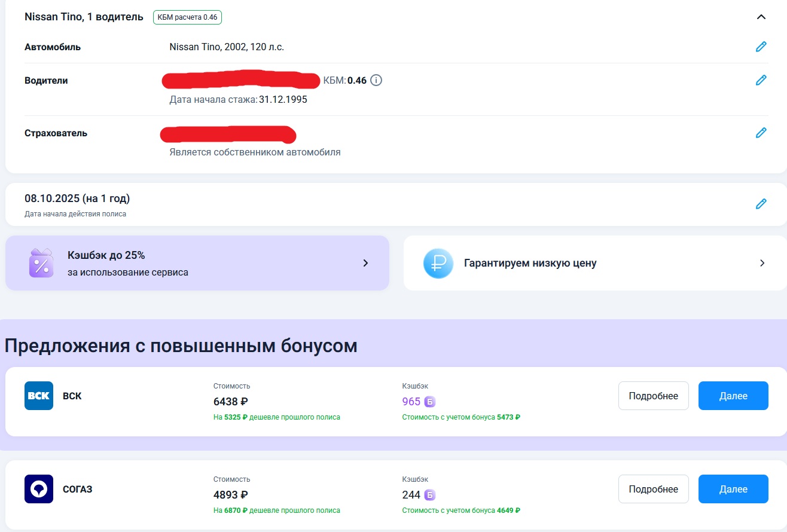Collapse the Nissan Tino summary section

(761, 17)
